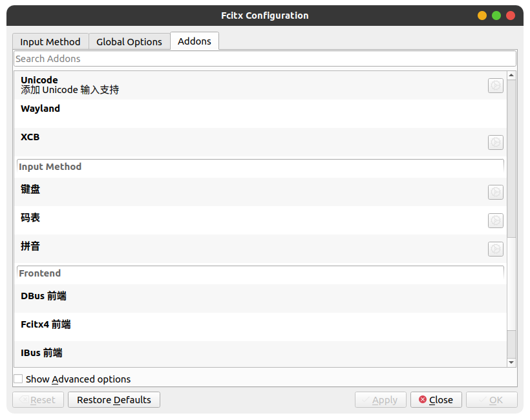The image size is (530, 420).
Task: Click the Close button
Action: [436, 400]
